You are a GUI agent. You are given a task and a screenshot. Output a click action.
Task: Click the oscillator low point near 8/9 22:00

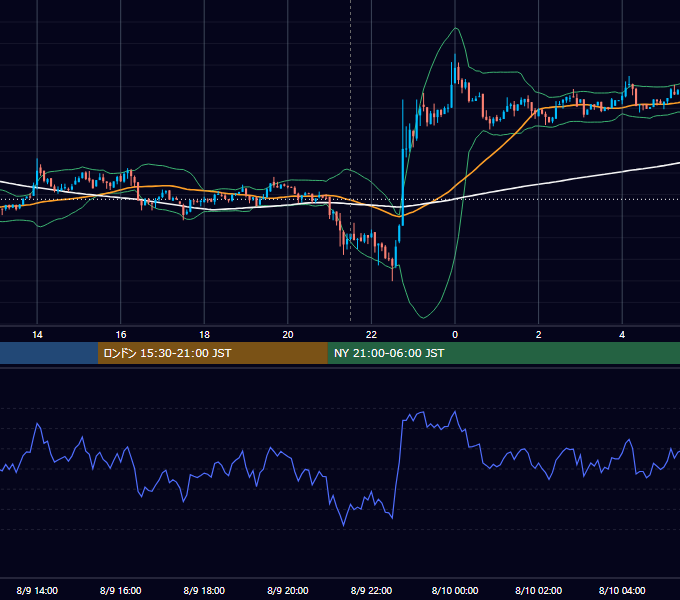coord(344,525)
